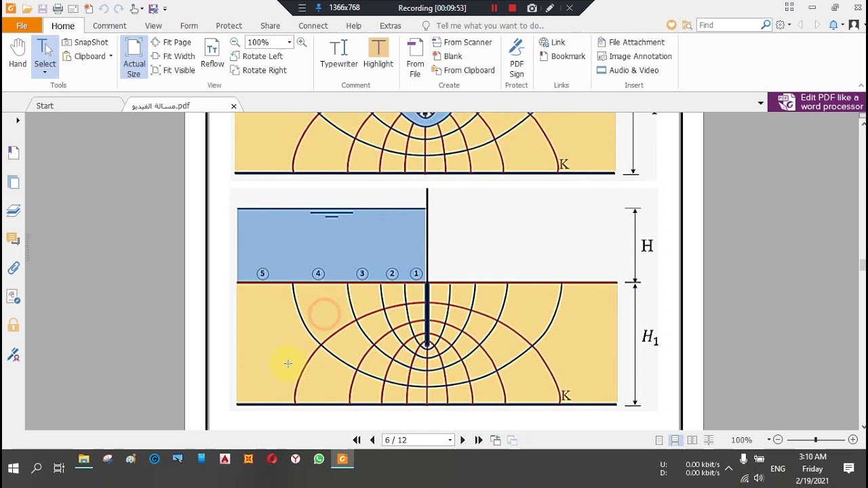Enable continuous page scrolling mode
Screen dimensions: 868x488
click(x=675, y=440)
